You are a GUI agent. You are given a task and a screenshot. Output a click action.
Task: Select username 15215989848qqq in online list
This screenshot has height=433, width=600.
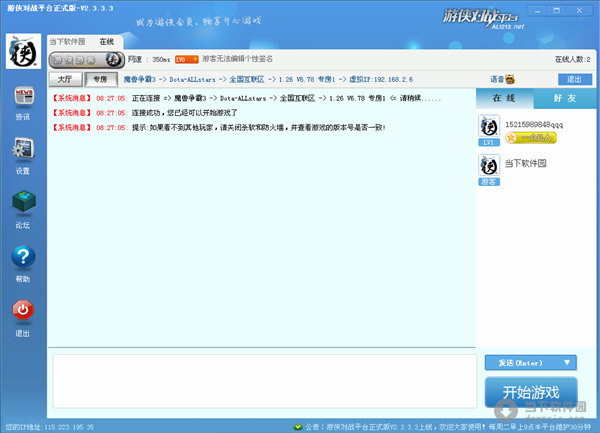(x=534, y=124)
